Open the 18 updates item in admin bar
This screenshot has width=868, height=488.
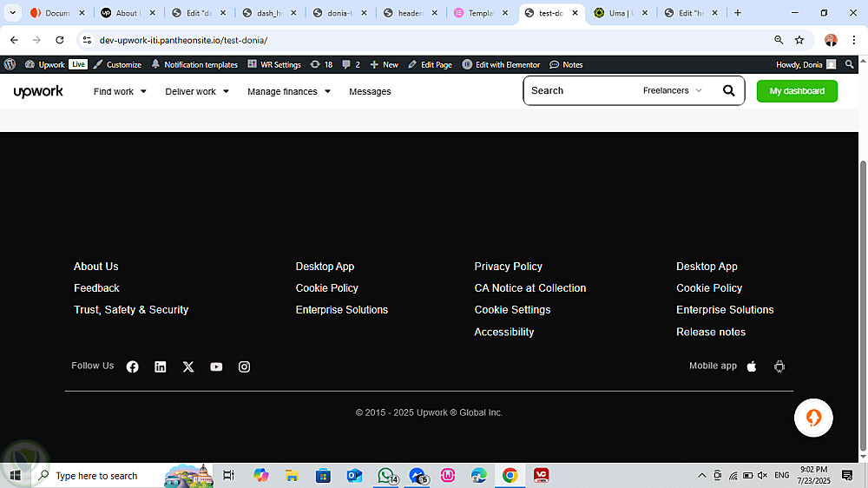tap(322, 65)
